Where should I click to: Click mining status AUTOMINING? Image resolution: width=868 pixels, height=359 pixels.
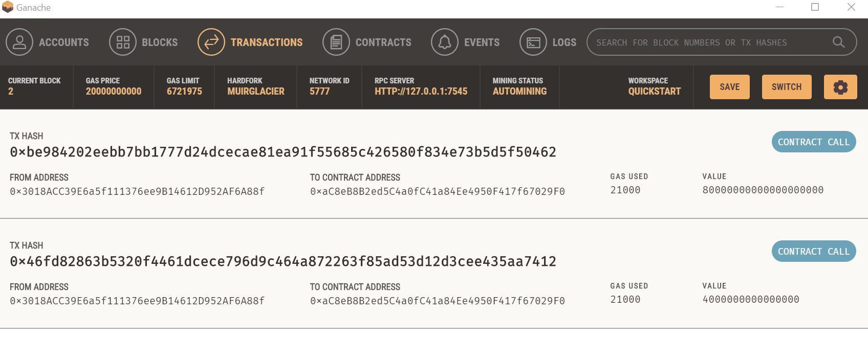point(519,92)
